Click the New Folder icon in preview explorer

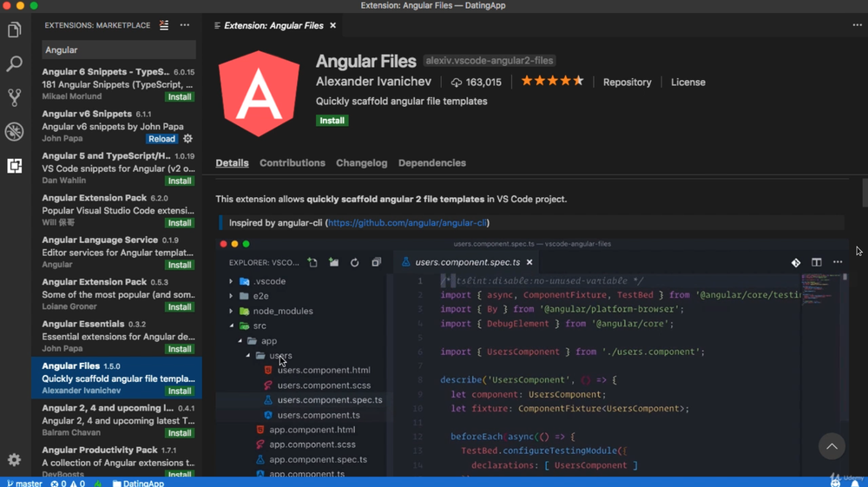pyautogui.click(x=334, y=262)
